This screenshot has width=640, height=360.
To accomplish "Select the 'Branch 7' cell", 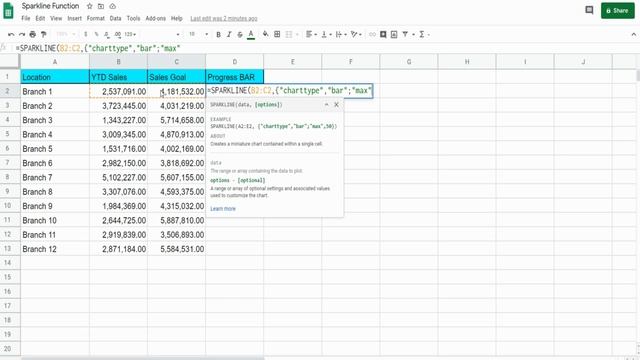I will (55, 178).
